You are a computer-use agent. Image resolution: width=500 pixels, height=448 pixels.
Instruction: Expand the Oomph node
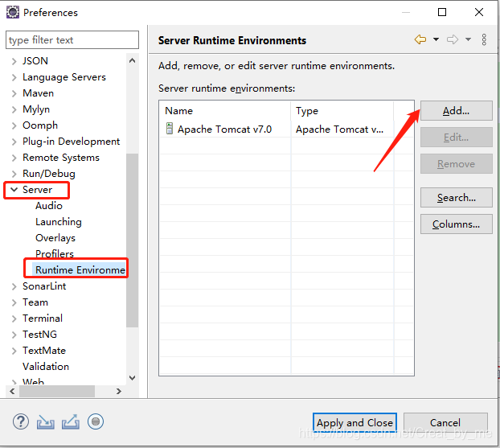coord(14,125)
